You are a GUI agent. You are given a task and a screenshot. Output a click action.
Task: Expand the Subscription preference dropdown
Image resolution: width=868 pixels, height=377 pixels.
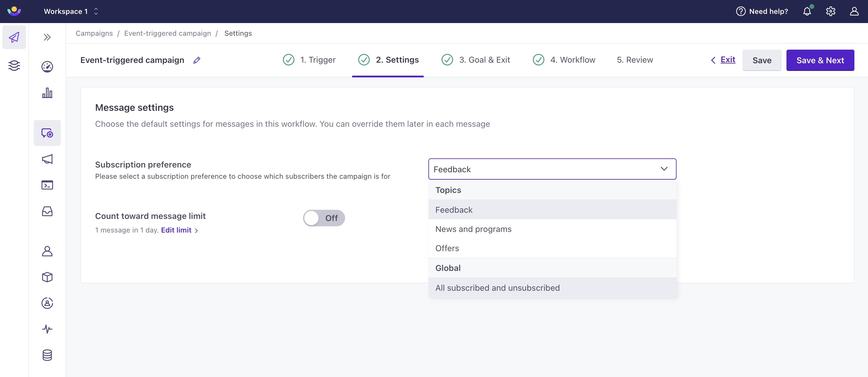coord(552,169)
